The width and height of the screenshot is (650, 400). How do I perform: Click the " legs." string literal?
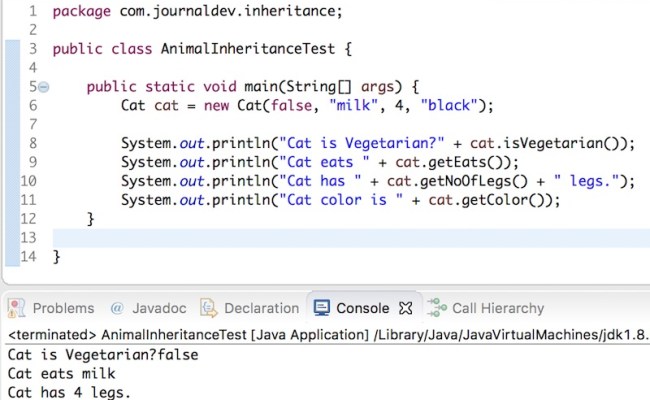[x=586, y=181]
